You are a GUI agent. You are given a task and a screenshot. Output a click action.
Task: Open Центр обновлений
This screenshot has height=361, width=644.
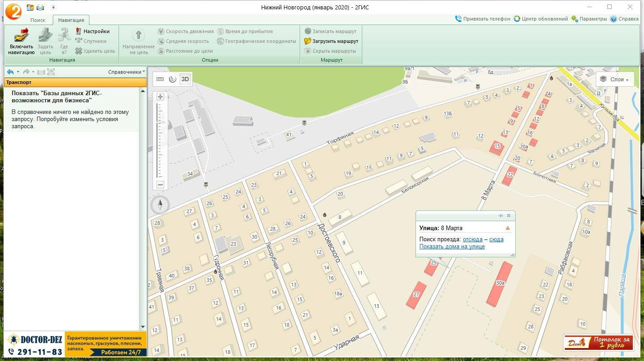pyautogui.click(x=541, y=19)
